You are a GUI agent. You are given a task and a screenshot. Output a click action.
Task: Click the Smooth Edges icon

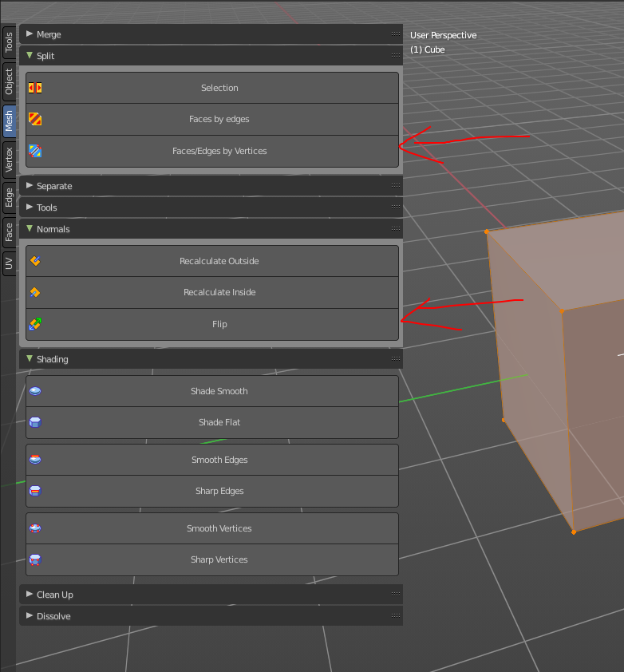coord(35,460)
